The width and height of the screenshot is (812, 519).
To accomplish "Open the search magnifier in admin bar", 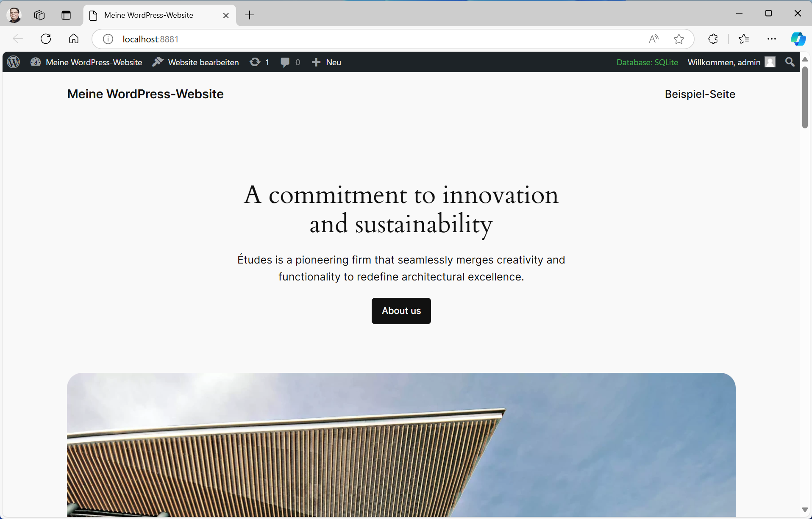I will 790,62.
